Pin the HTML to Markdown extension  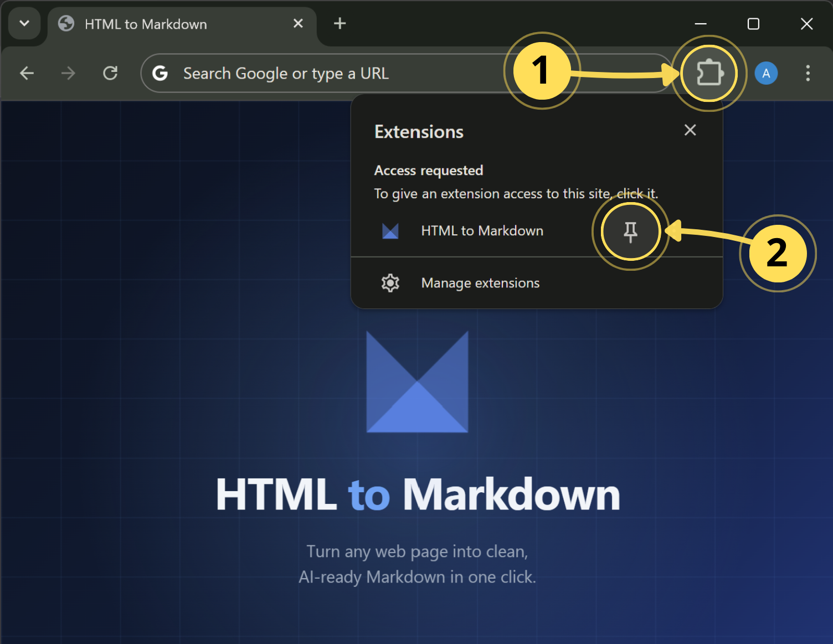[x=630, y=231]
